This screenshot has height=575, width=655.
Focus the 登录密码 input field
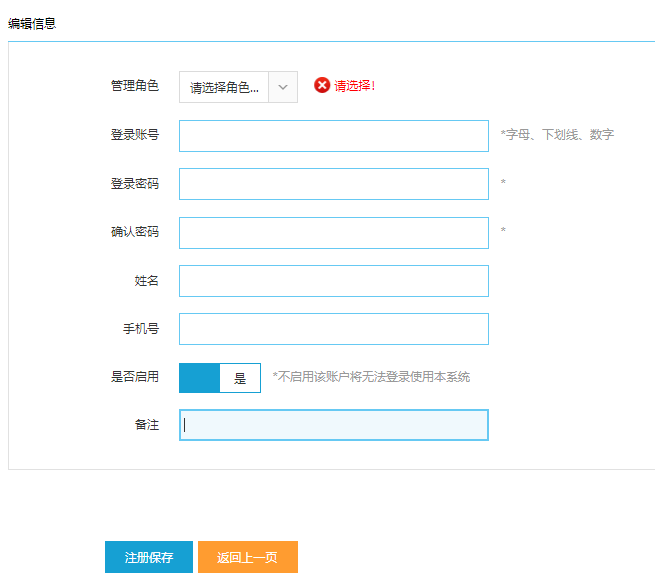pos(334,184)
